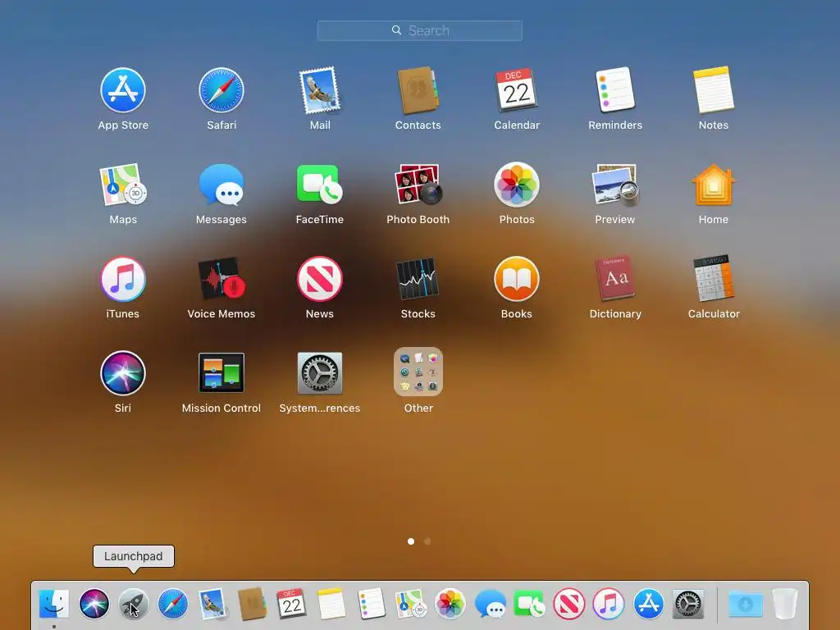Click Notes icon in the Dock
The height and width of the screenshot is (630, 840).
[x=331, y=604]
